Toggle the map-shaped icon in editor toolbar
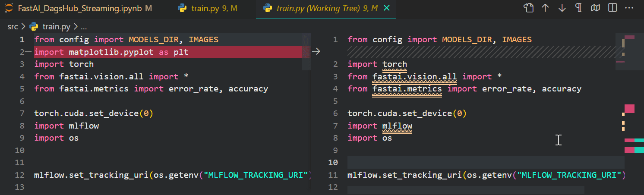Screen dimensions: 644x195 [x=595, y=8]
